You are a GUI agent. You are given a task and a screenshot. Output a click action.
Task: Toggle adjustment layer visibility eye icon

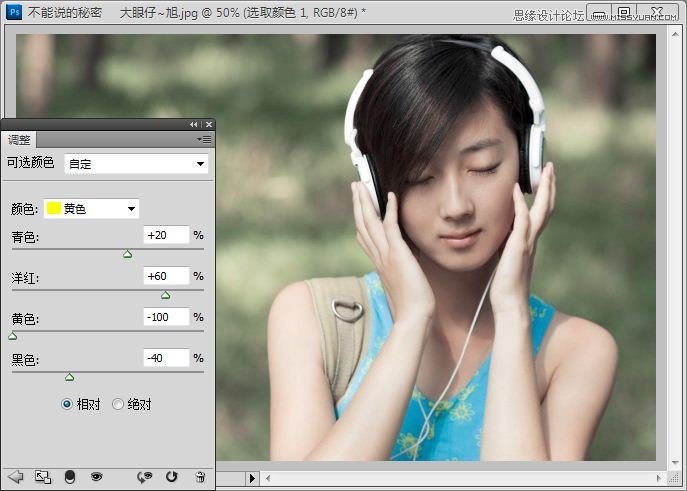(96, 477)
